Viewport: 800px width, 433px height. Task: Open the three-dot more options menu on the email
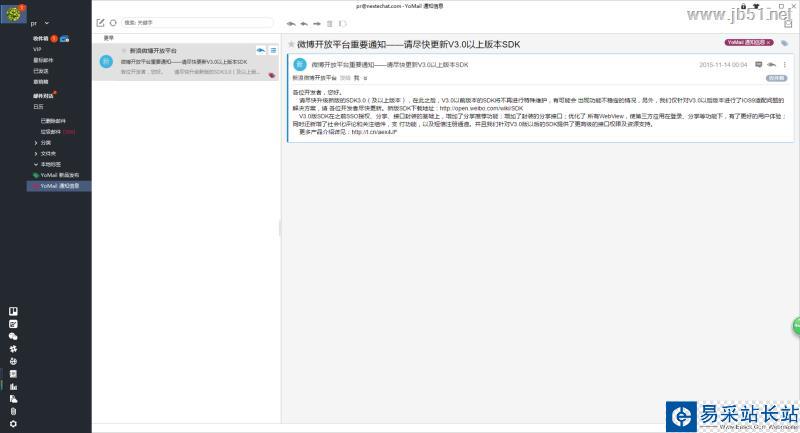pos(785,65)
